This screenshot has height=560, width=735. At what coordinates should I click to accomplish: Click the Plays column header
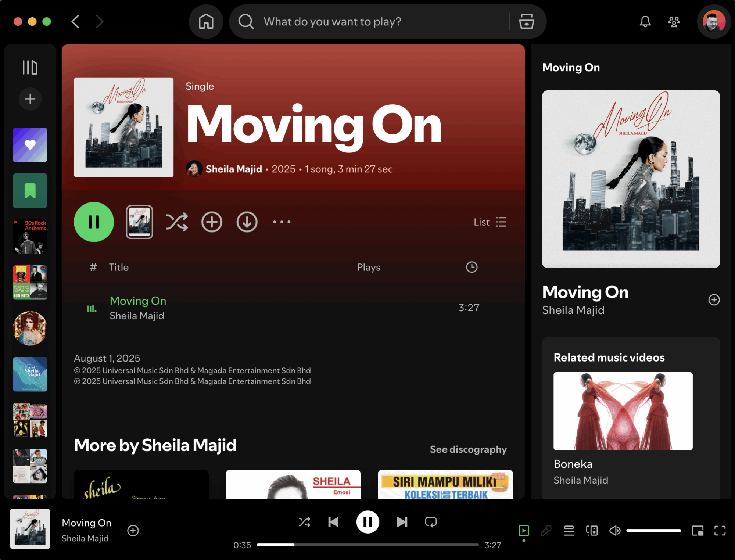tap(369, 267)
